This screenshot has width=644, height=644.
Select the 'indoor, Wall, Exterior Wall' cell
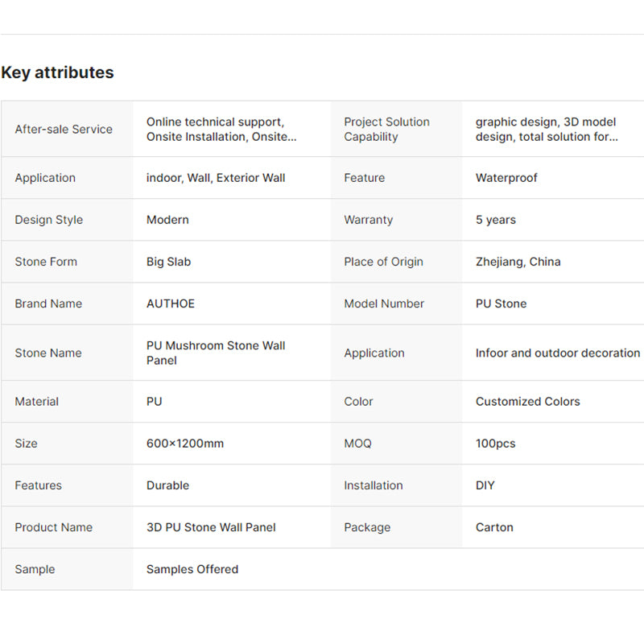(x=216, y=178)
